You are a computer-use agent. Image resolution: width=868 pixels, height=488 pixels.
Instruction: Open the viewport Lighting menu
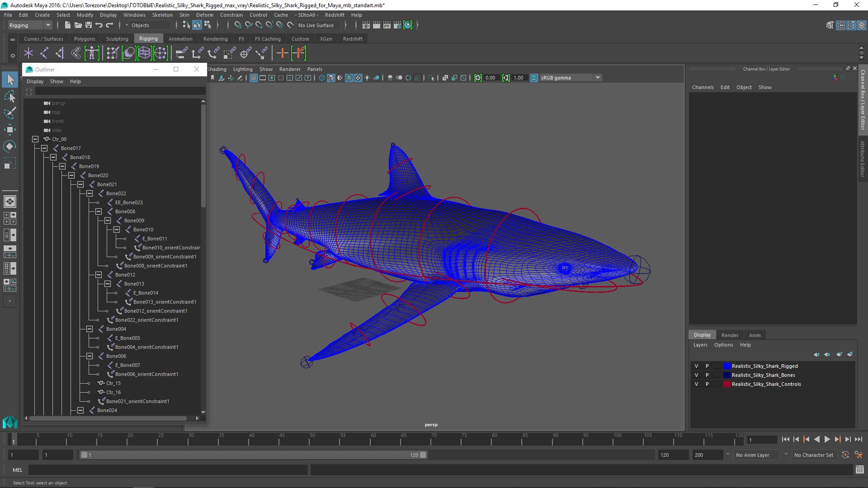point(243,69)
